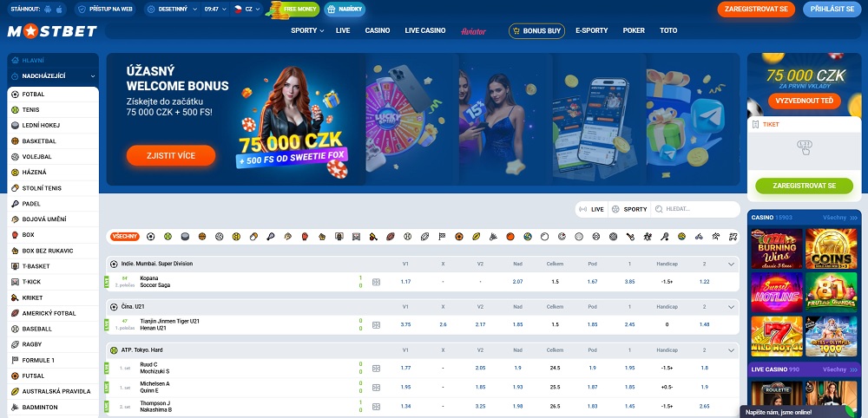This screenshot has width=868, height=418.
Task: Click the basketball icon in sports filter row
Action: [x=202, y=236]
